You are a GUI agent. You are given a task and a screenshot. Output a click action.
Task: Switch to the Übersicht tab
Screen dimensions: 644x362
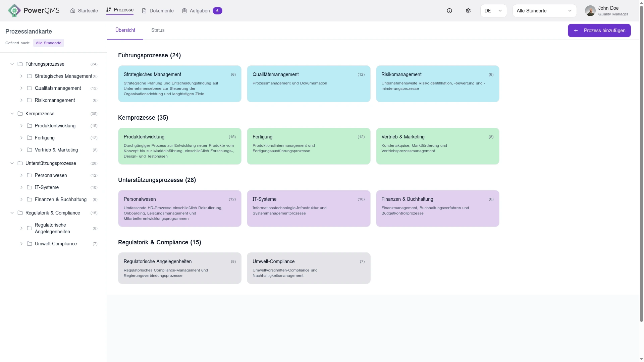pyautogui.click(x=125, y=30)
